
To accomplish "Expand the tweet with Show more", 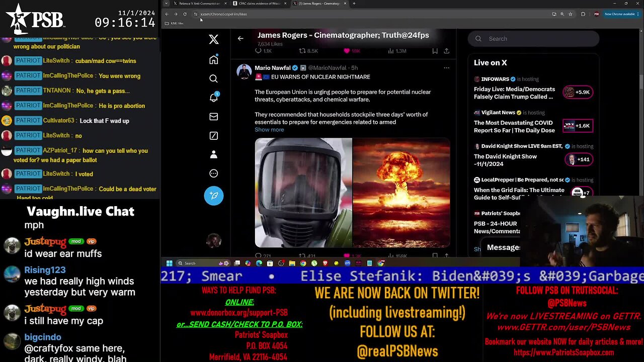I will point(269,130).
